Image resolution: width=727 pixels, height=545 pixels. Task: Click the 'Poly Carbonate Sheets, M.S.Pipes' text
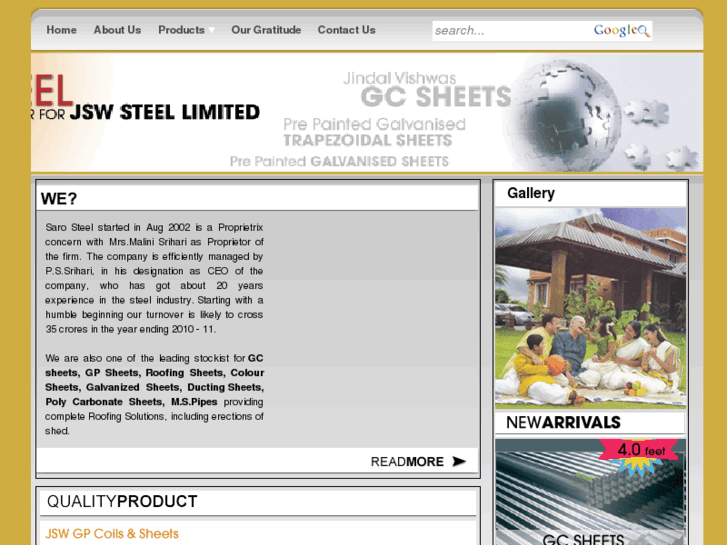(131, 402)
